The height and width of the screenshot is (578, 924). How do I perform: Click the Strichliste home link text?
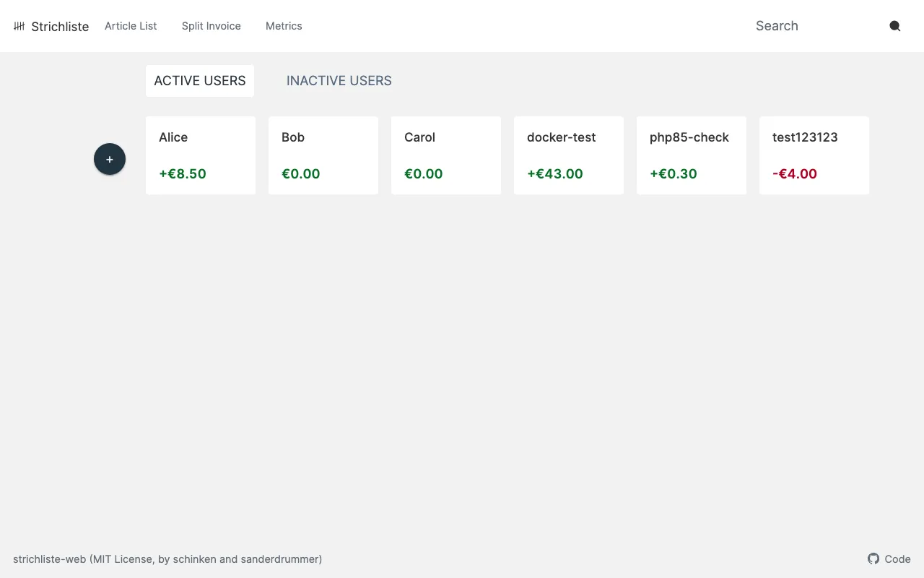pos(60,27)
